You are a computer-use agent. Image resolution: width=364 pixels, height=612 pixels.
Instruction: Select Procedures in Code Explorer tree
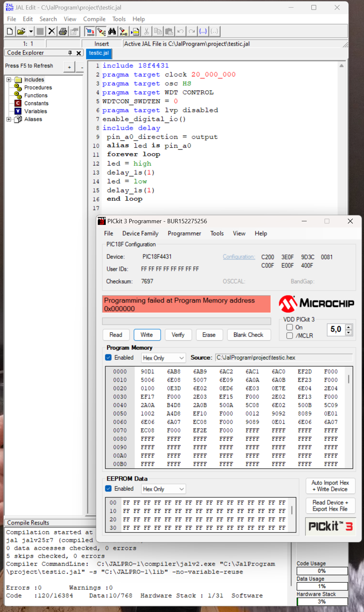38,88
